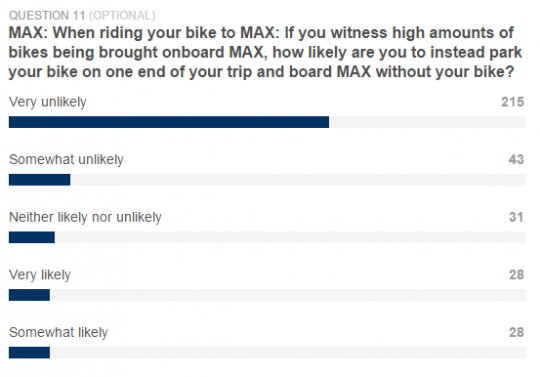Screen dimensions: 540x377
Task: Click the 'Very unlikely' answer label
Action: [x=48, y=102]
